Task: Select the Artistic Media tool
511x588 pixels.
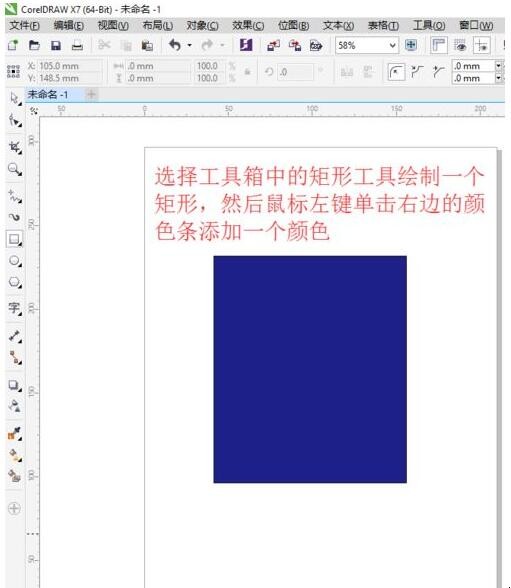Action: coord(14,217)
